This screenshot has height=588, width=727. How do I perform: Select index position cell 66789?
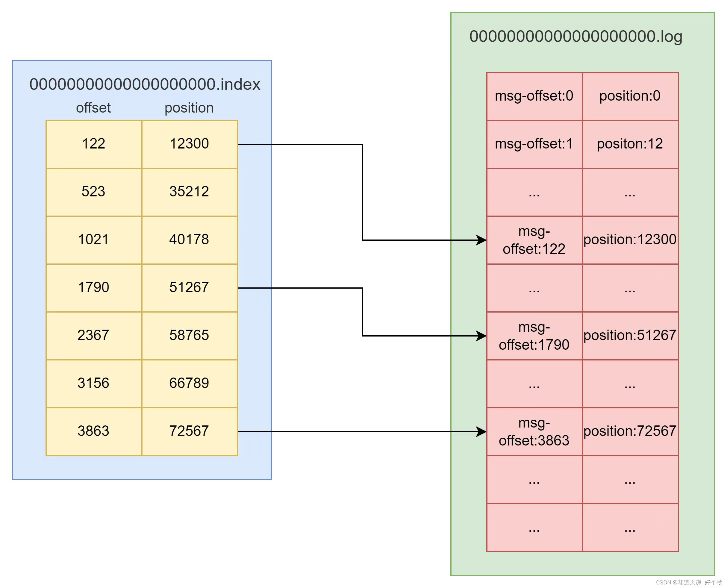(x=190, y=384)
